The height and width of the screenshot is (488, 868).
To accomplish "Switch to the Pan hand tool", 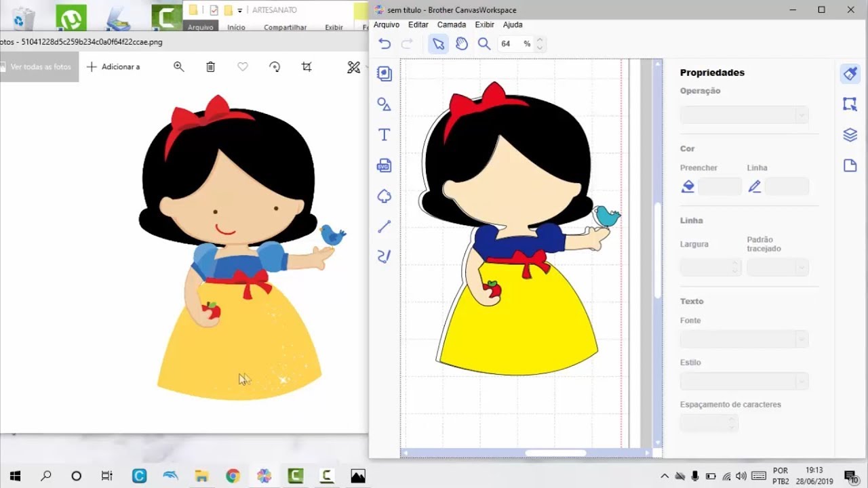I will tap(462, 44).
